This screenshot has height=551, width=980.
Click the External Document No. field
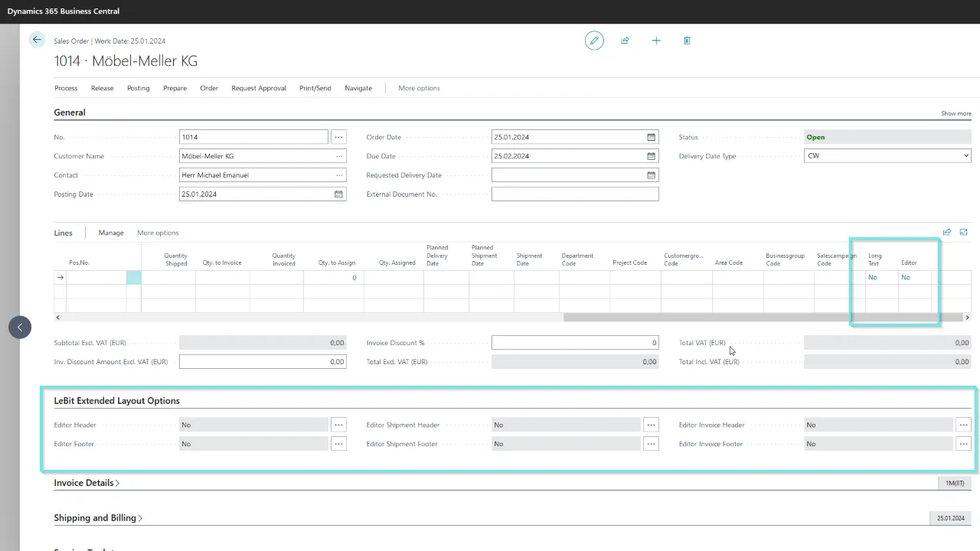point(575,194)
